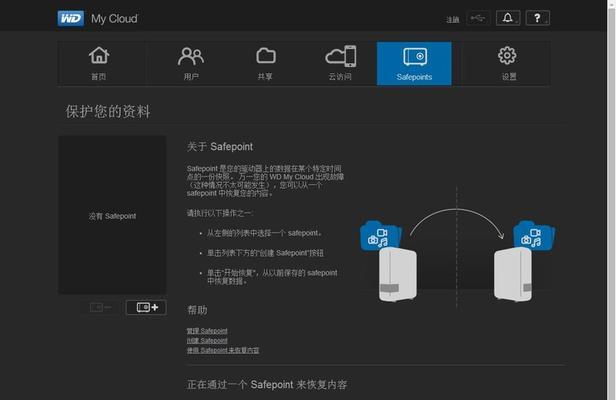
Task: Click the My Cloud title text
Action: [114, 18]
